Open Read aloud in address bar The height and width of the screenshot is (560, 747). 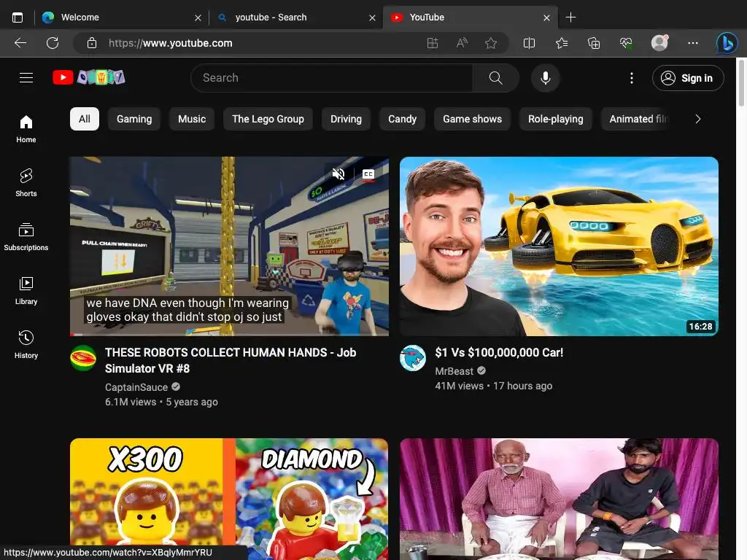(462, 43)
